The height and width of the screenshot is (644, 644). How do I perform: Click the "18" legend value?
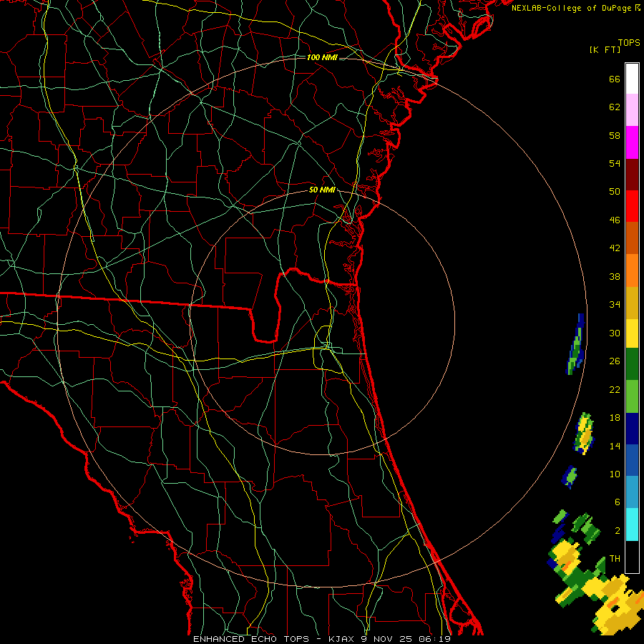615,418
